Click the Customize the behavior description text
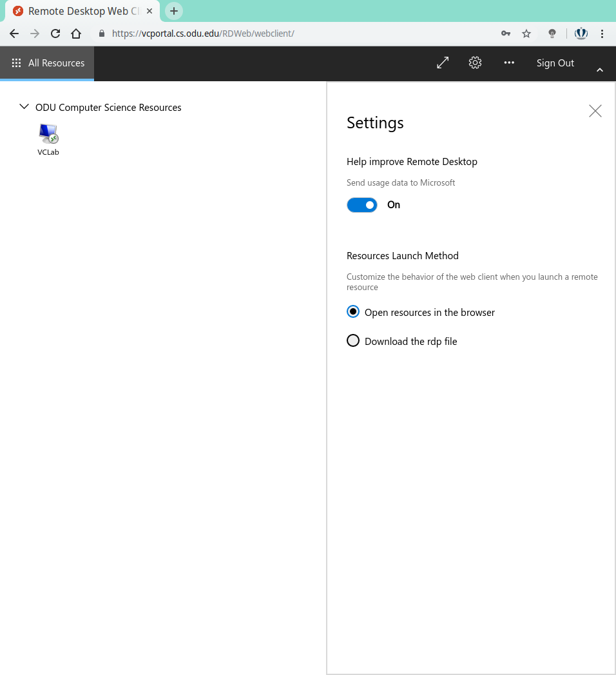This screenshot has width=616, height=675. (472, 282)
